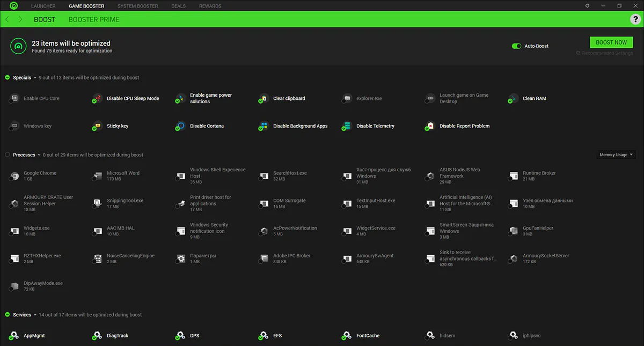This screenshot has height=346, width=644.
Task: Open the DEALS tab
Action: coord(179,6)
